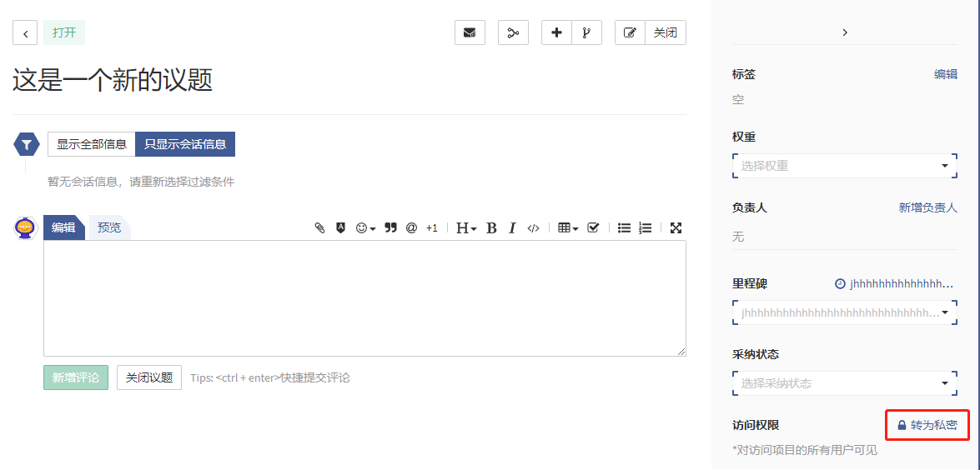Screen dimensions: 980x470
Task: Switch to the 编辑 tab in the editor
Action: [63, 227]
